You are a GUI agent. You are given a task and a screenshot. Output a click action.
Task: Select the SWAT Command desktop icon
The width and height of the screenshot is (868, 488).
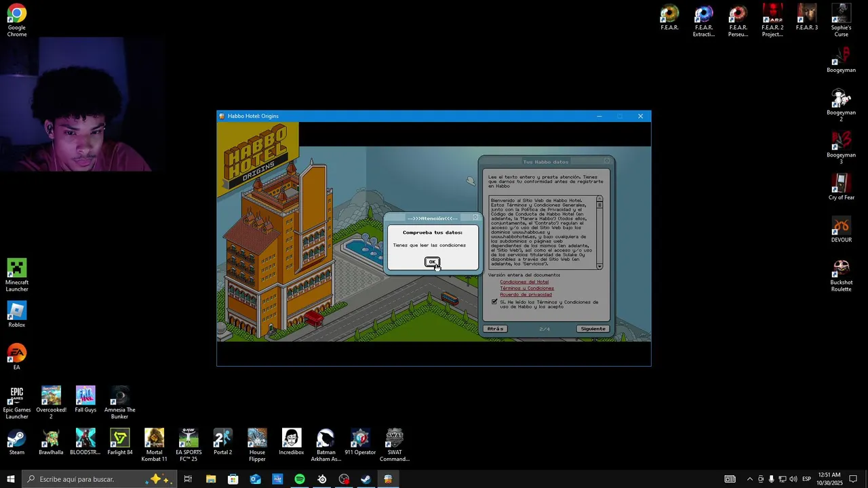(395, 445)
